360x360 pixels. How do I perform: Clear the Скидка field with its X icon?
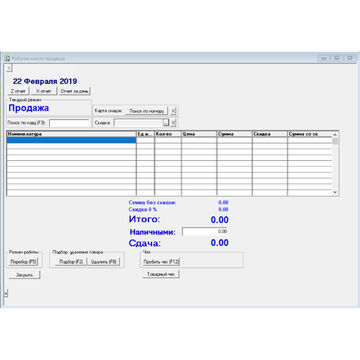tap(173, 123)
